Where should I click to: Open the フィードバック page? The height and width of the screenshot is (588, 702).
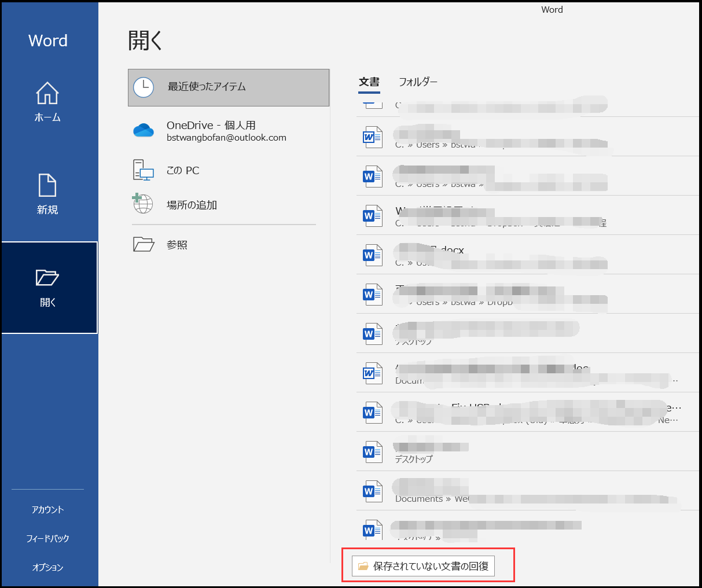point(47,538)
